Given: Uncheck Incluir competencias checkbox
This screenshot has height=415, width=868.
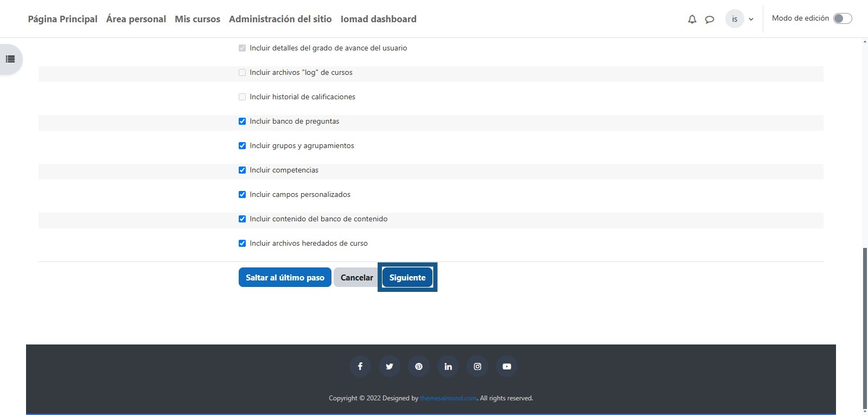Looking at the screenshot, I should click(242, 170).
